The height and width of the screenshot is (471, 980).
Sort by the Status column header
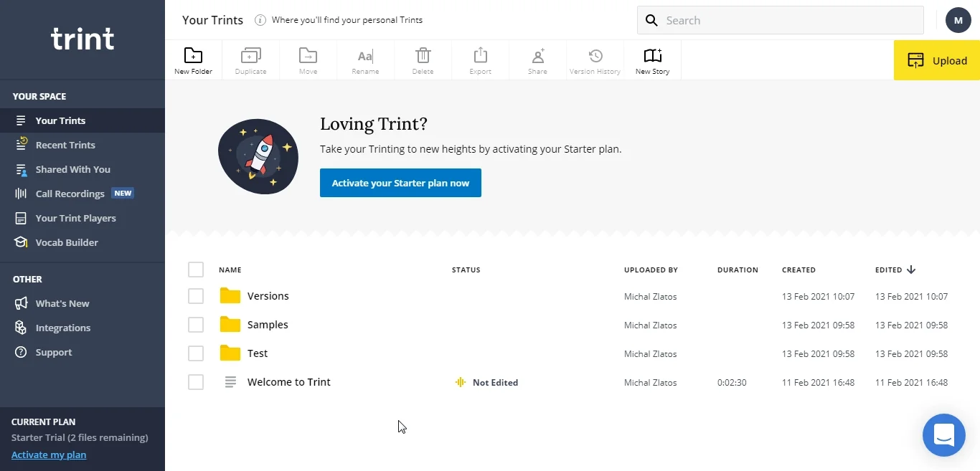pyautogui.click(x=466, y=270)
